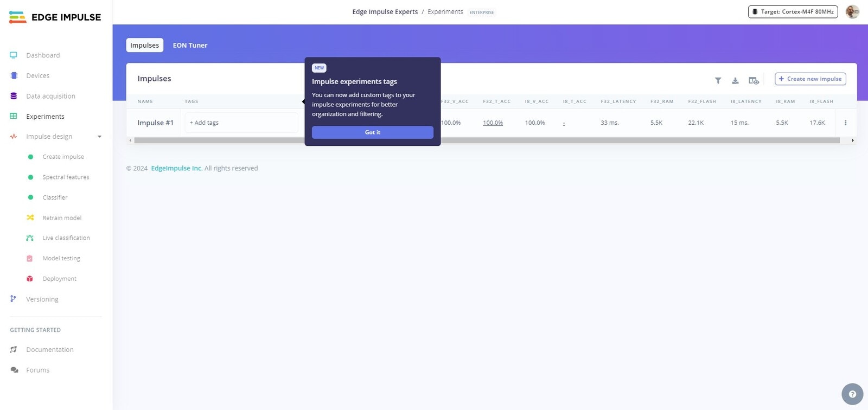Click the Add tags input field
The height and width of the screenshot is (410, 868).
click(x=241, y=123)
